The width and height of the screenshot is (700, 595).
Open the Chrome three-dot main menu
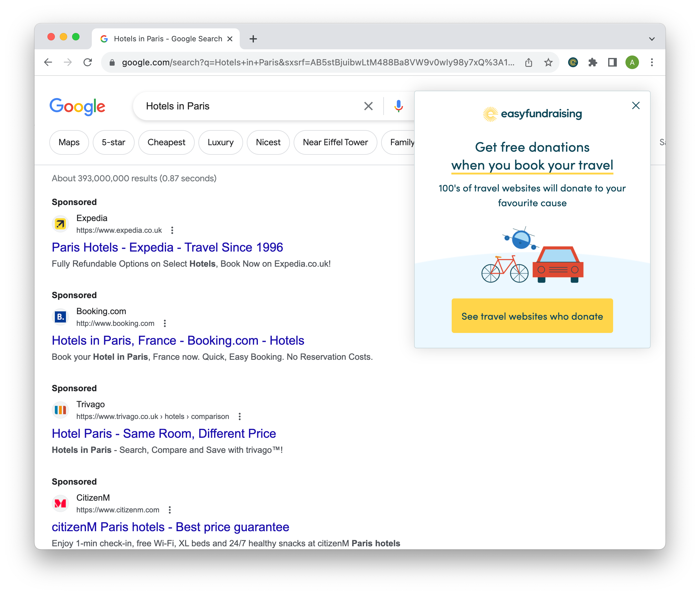pos(652,62)
